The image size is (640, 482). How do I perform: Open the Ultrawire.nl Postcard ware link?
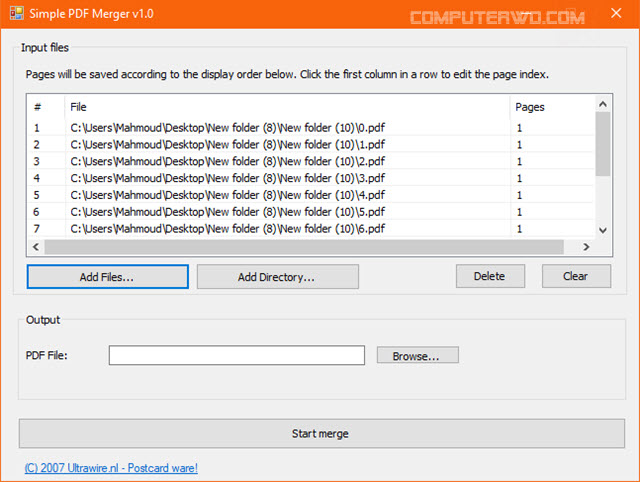point(111,468)
